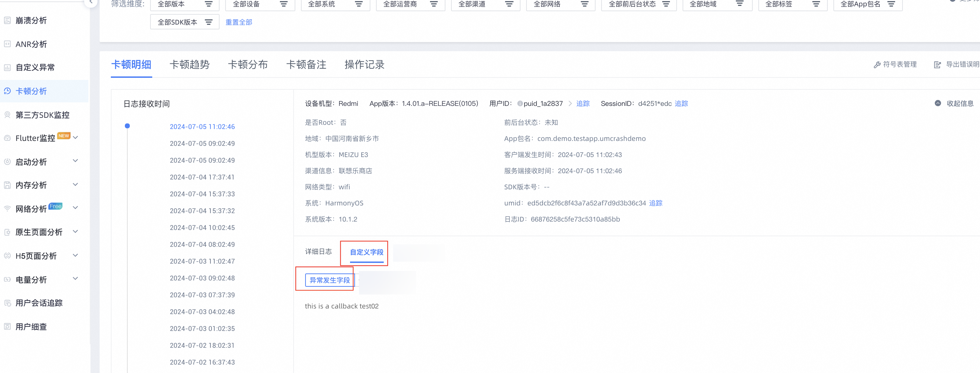Click the 收起信息 collapse arrow icon
This screenshot has width=980, height=373.
point(938,103)
